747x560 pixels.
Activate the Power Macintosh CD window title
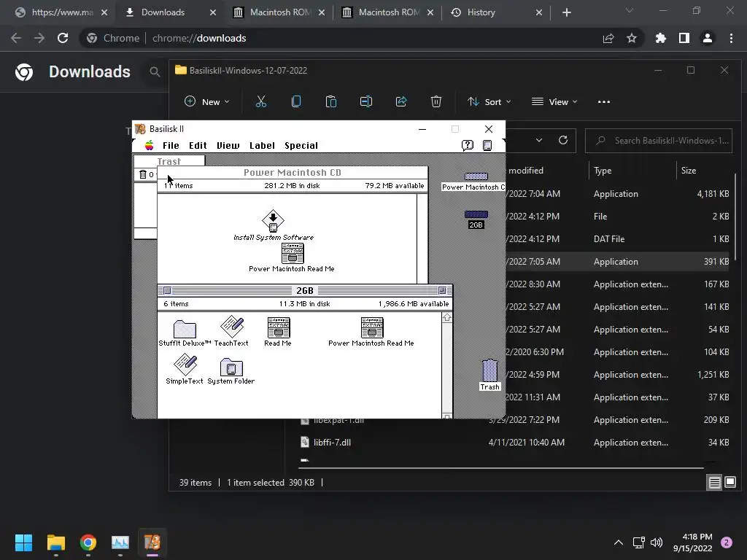click(293, 172)
